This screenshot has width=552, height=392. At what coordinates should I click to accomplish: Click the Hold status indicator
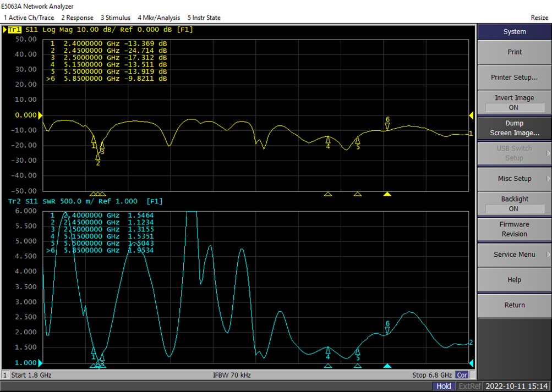point(444,386)
